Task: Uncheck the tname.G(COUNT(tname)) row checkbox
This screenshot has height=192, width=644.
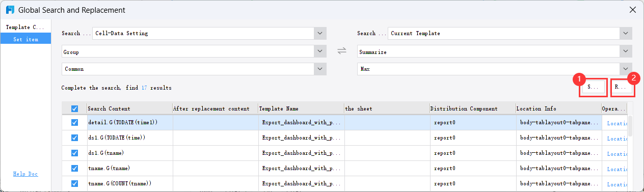Action: pyautogui.click(x=75, y=183)
